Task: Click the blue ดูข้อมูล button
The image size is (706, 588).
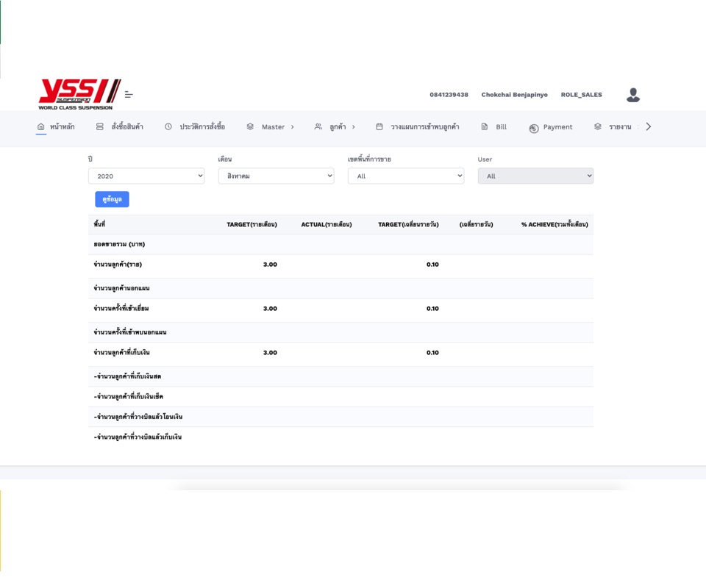Action: coord(112,199)
